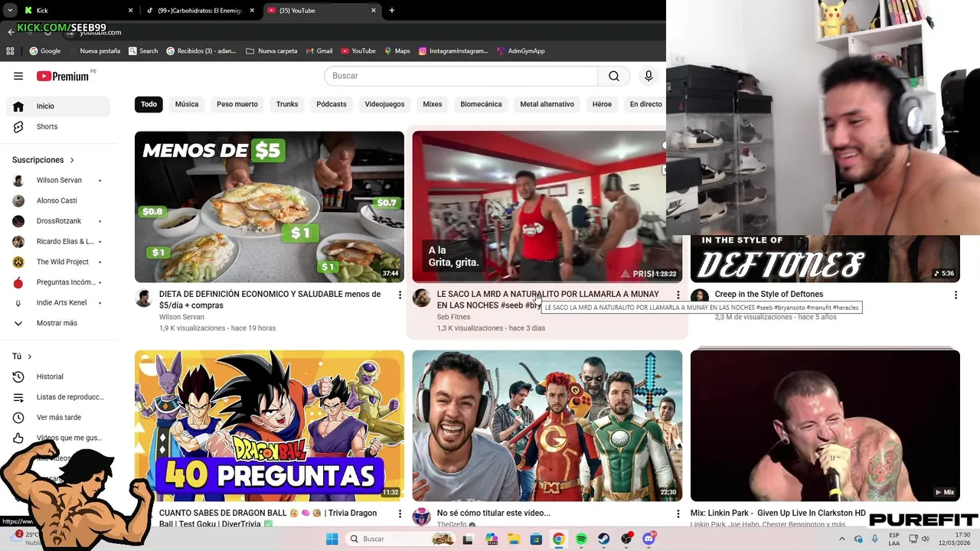The height and width of the screenshot is (551, 980).
Task: Open Discord from the taskbar
Action: click(x=648, y=539)
